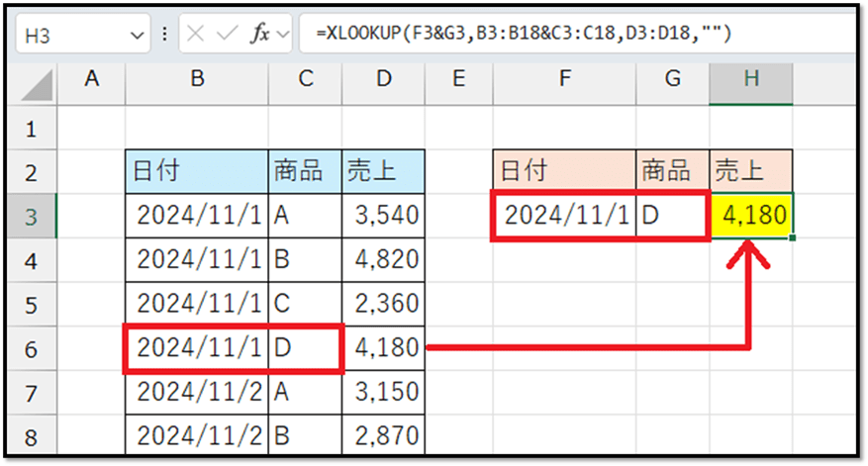This screenshot has height=466, width=868.
Task: Click cell G3 containing product D
Action: [x=672, y=217]
